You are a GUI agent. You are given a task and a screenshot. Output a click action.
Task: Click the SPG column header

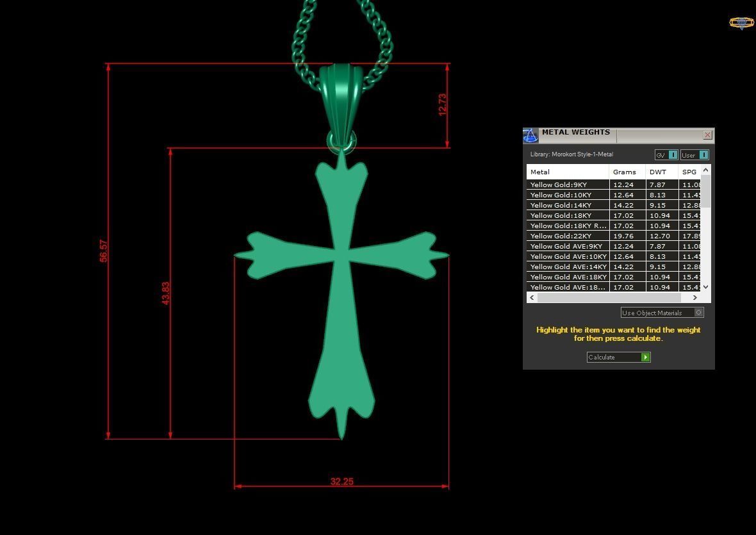point(689,172)
